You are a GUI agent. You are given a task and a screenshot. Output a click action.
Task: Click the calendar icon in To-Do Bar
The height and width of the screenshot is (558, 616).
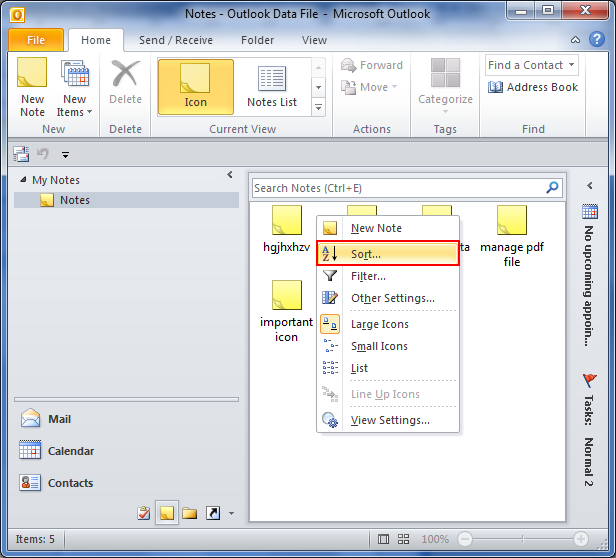pyautogui.click(x=590, y=211)
